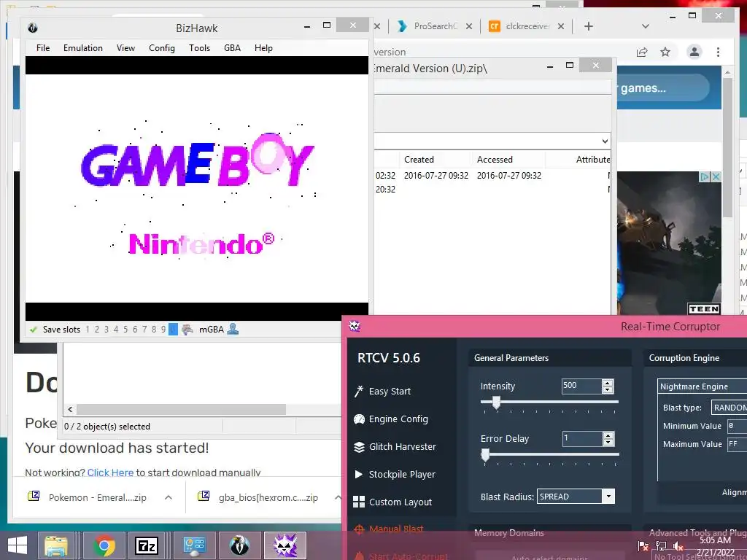Decrease Intensity with spinner down arrow
The height and width of the screenshot is (560, 747).
pyautogui.click(x=608, y=389)
